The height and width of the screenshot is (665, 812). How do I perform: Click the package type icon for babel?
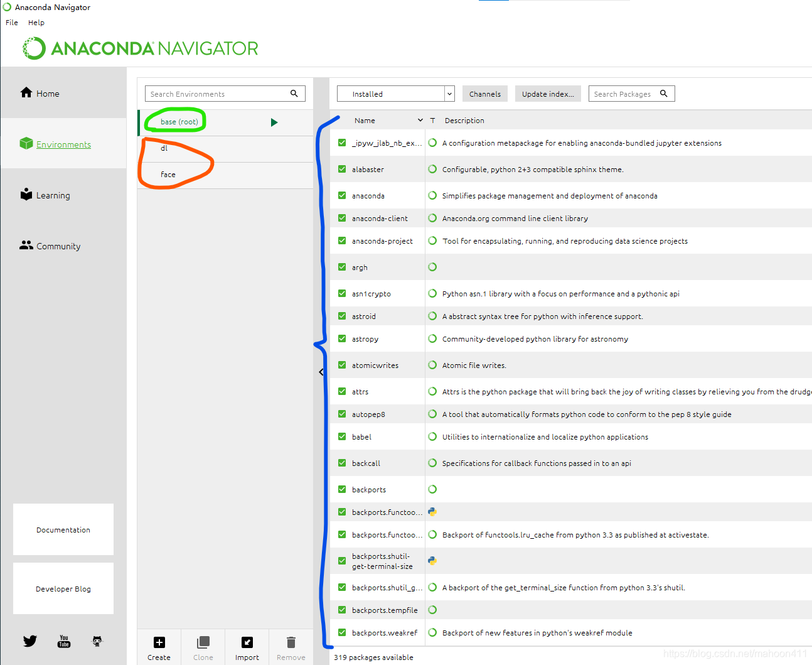tap(432, 436)
